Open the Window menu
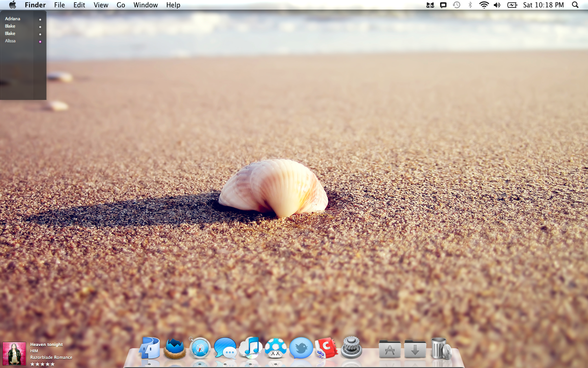The width and height of the screenshot is (588, 368). 146,5
